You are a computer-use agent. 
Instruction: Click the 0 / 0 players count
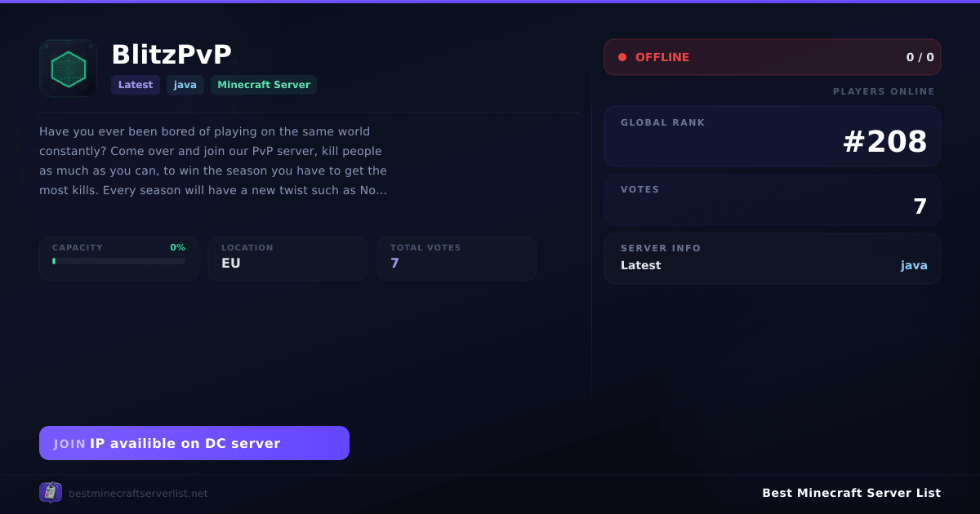point(920,57)
